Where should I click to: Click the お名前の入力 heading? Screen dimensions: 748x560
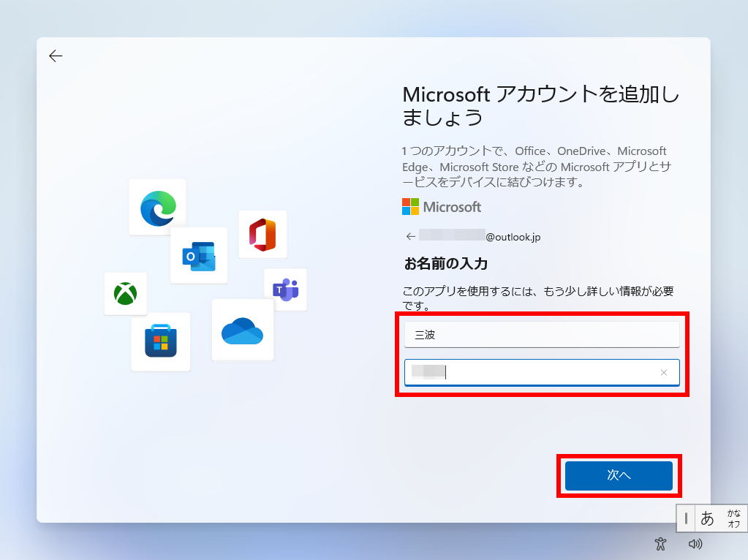pyautogui.click(x=445, y=263)
